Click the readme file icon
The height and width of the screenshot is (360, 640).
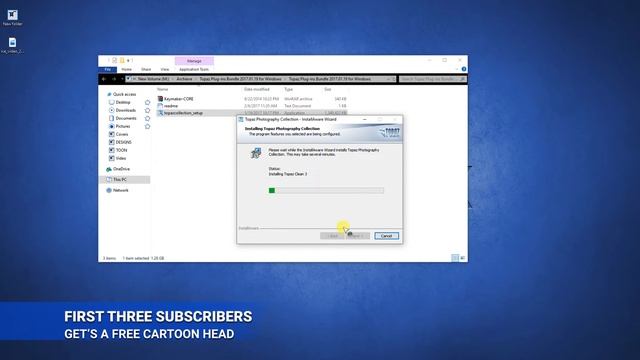tap(160, 106)
